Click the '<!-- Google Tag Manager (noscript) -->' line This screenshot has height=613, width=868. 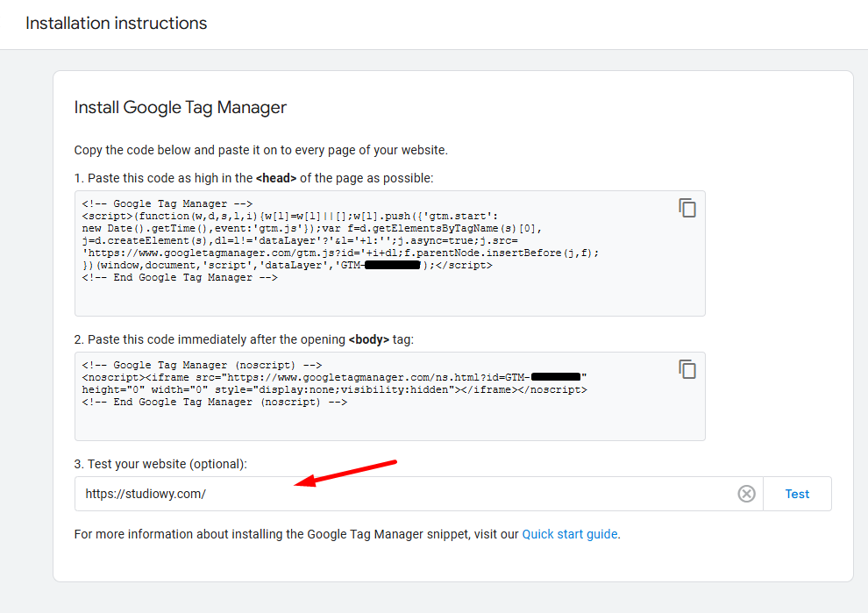[x=202, y=366]
